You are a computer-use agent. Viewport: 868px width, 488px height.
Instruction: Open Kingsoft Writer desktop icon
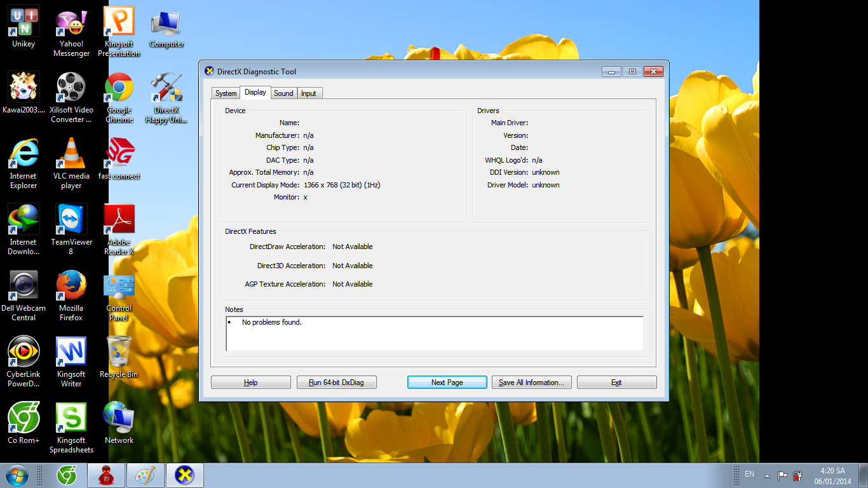pos(71,363)
